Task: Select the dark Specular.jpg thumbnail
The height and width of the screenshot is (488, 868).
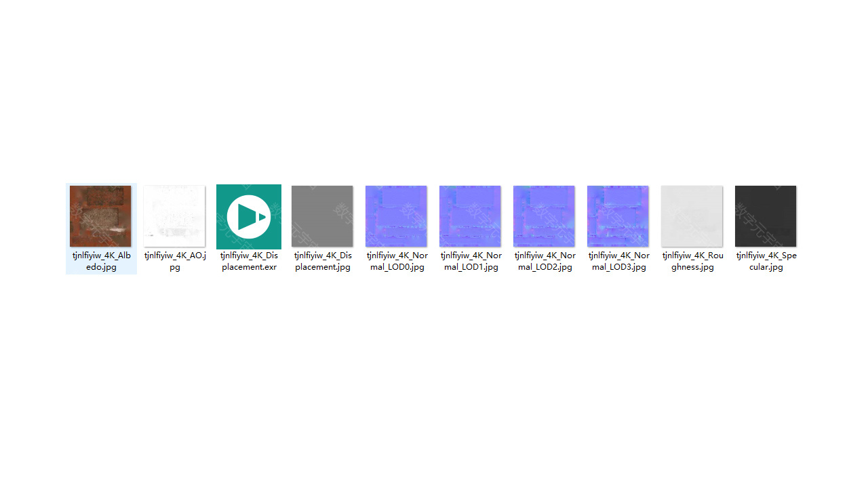Action: pyautogui.click(x=766, y=216)
